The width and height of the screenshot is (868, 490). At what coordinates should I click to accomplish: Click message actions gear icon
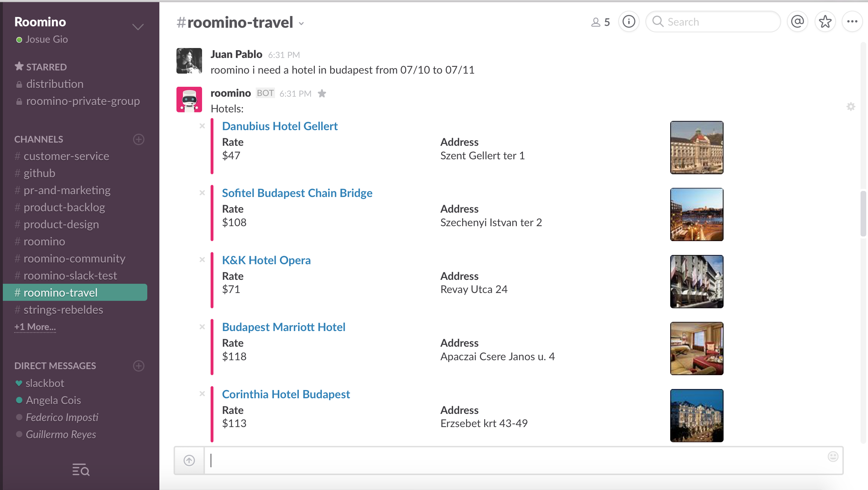pyautogui.click(x=851, y=107)
